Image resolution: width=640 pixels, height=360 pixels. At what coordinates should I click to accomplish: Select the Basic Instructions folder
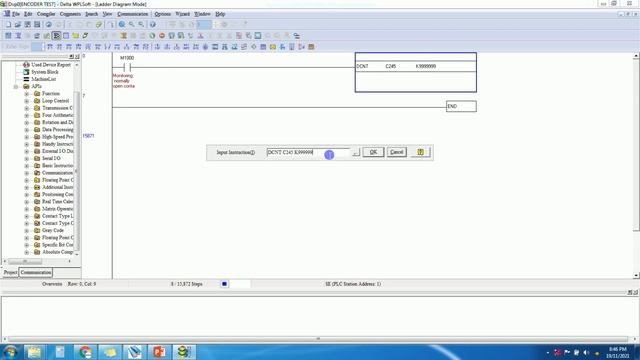pos(58,166)
